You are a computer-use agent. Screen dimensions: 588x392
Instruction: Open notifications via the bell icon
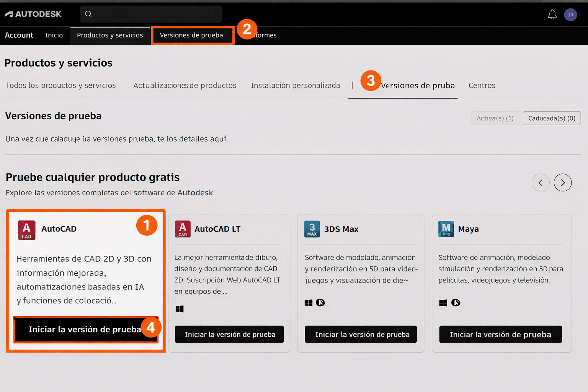(x=552, y=14)
